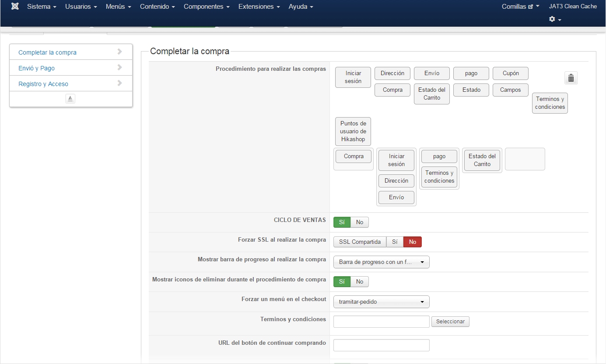Image resolution: width=606 pixels, height=364 pixels.
Task: Click the Joomla logo icon
Action: [x=15, y=7]
